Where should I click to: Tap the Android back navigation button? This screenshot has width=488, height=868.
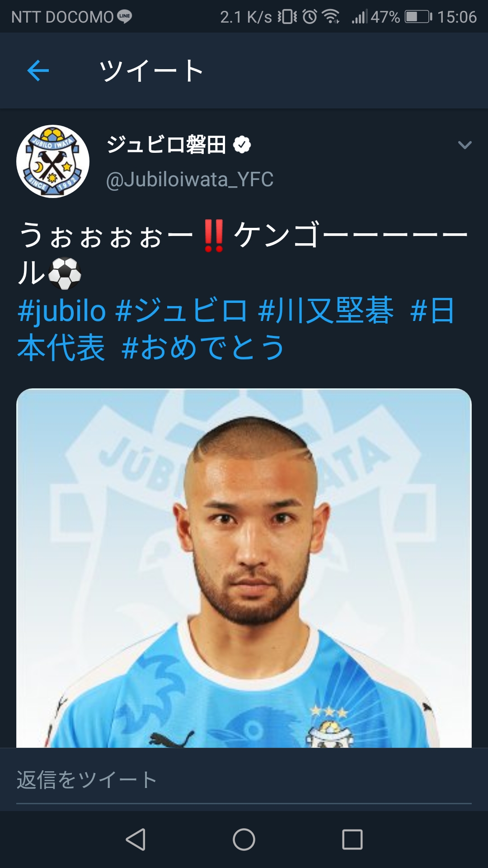point(136,840)
